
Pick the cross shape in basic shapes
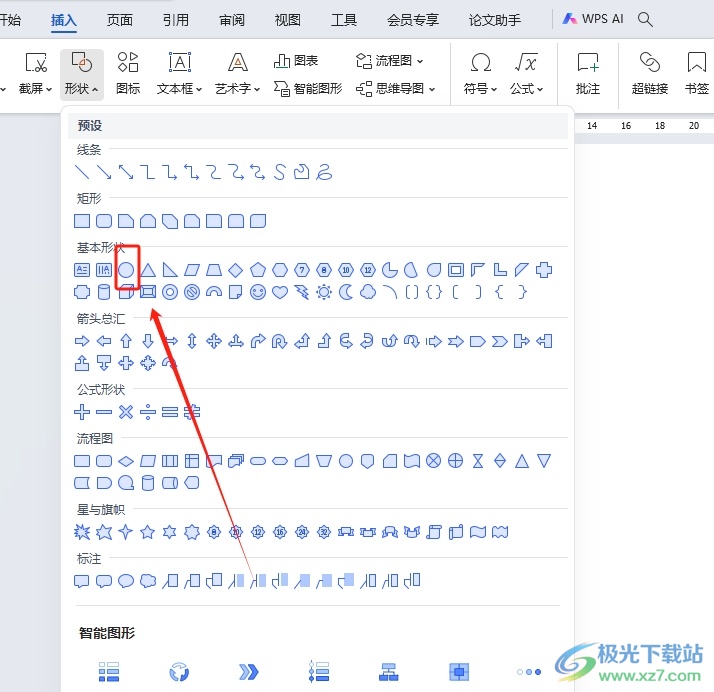(544, 270)
